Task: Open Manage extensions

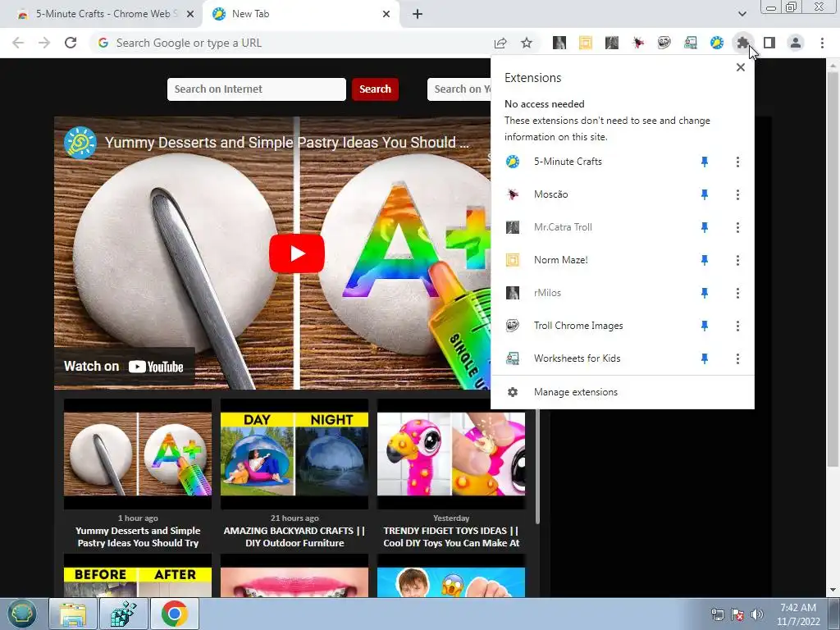Action: (x=623, y=392)
